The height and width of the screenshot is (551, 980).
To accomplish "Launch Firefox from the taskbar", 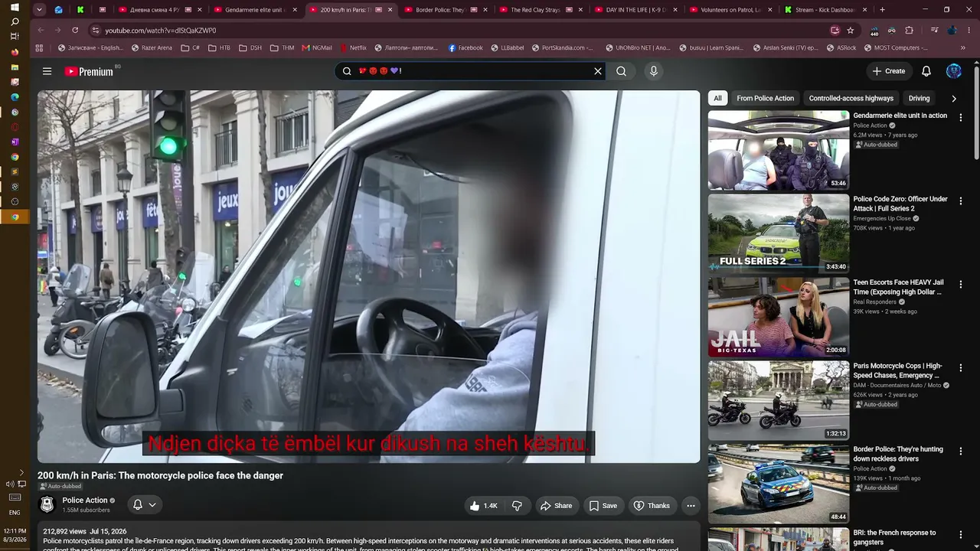I will point(15,52).
